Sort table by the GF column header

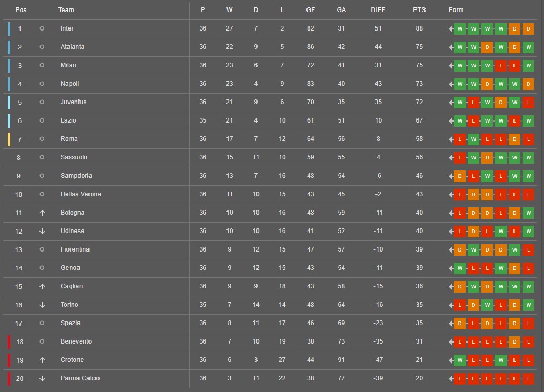pos(311,10)
